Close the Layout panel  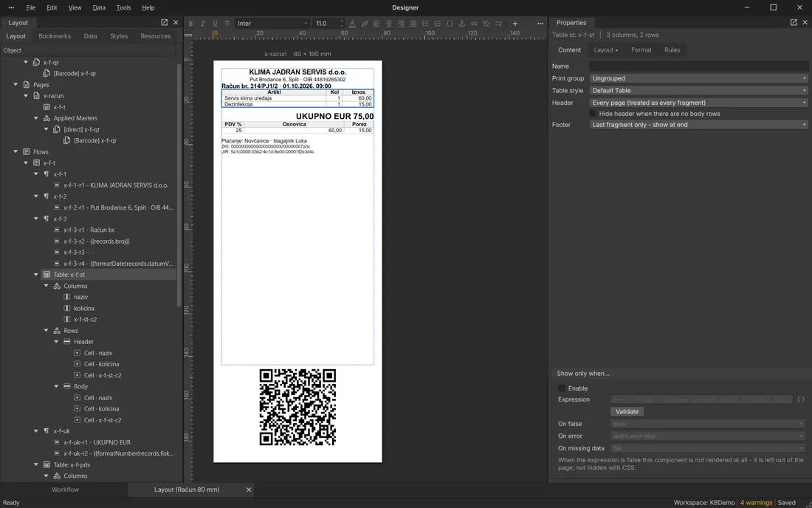[176, 22]
